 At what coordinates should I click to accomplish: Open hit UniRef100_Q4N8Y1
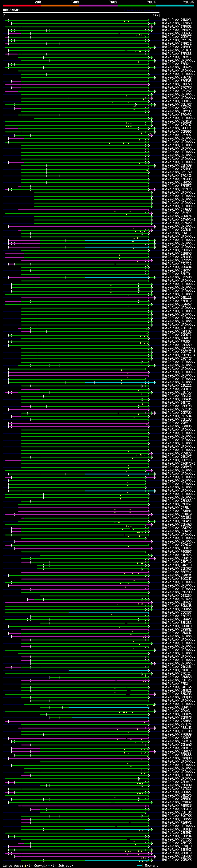pyautogui.click(x=176, y=20)
